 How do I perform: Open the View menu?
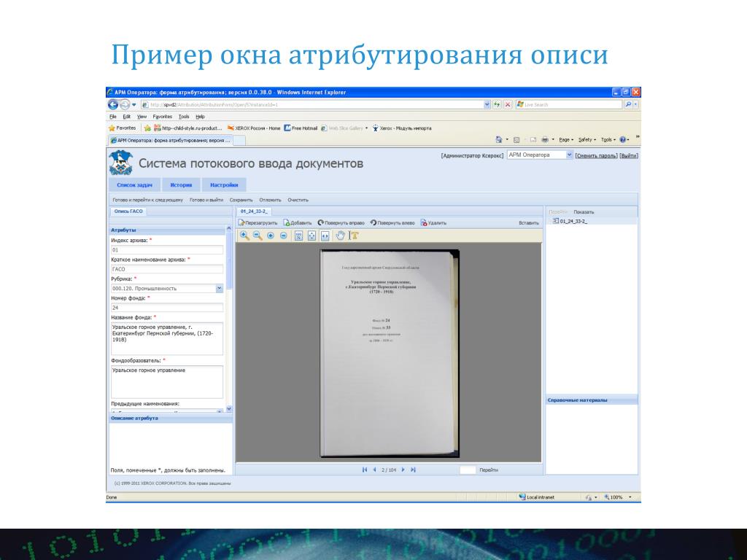(142, 117)
